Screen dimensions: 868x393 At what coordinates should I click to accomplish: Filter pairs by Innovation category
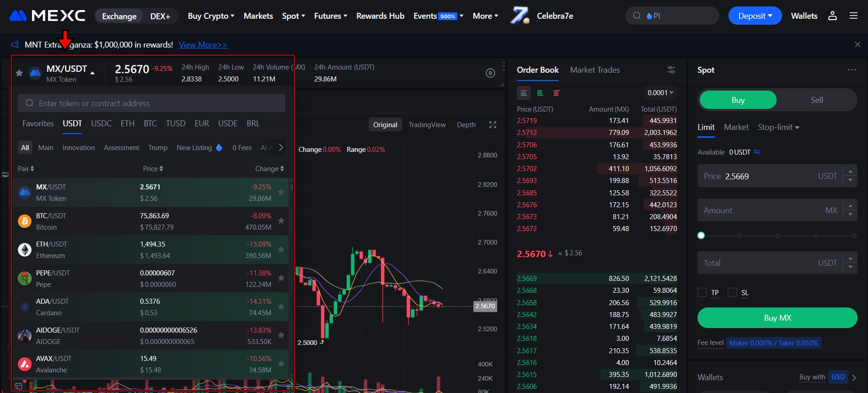(79, 148)
